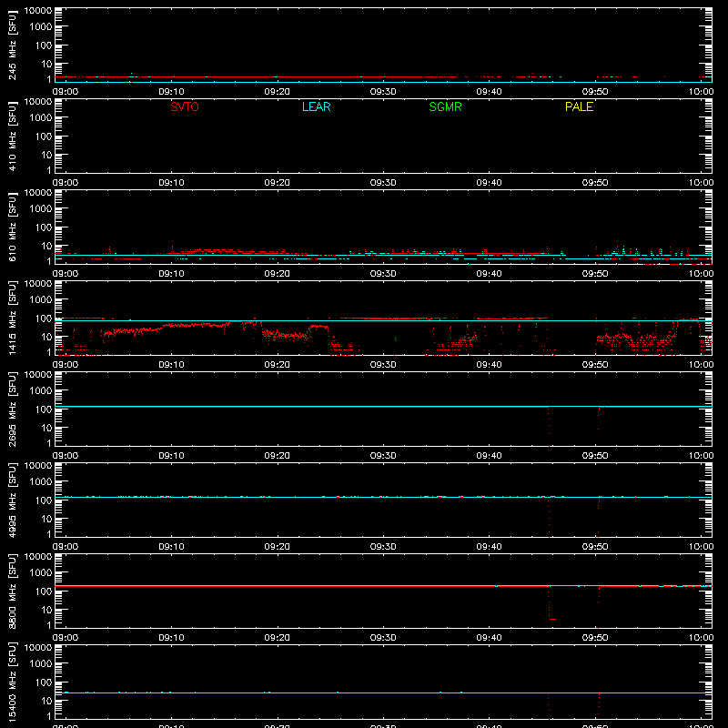The width and height of the screenshot is (728, 728).
Task: Select the 610 MHz [SFU] axis title
Action: pos(12,227)
